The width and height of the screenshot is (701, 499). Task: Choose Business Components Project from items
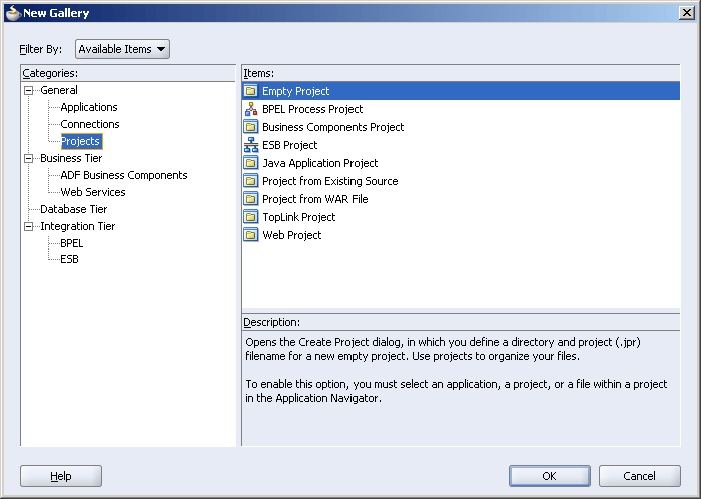pyautogui.click(x=333, y=127)
